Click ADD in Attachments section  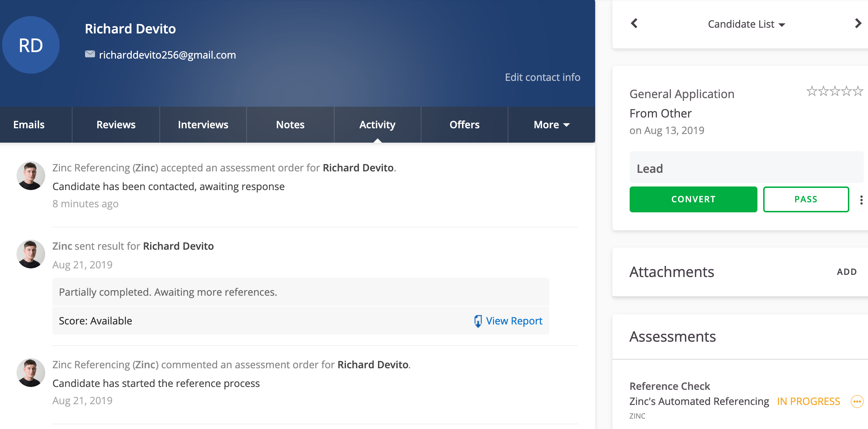click(x=846, y=272)
